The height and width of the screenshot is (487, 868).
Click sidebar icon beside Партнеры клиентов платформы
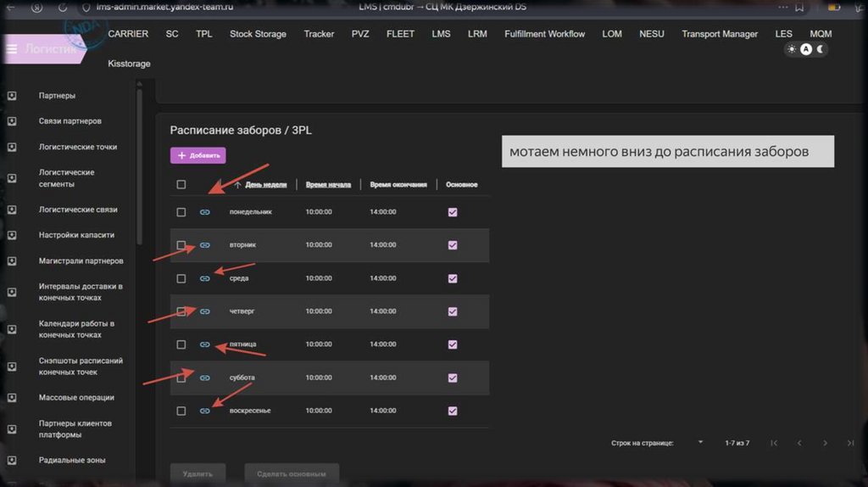coord(12,429)
